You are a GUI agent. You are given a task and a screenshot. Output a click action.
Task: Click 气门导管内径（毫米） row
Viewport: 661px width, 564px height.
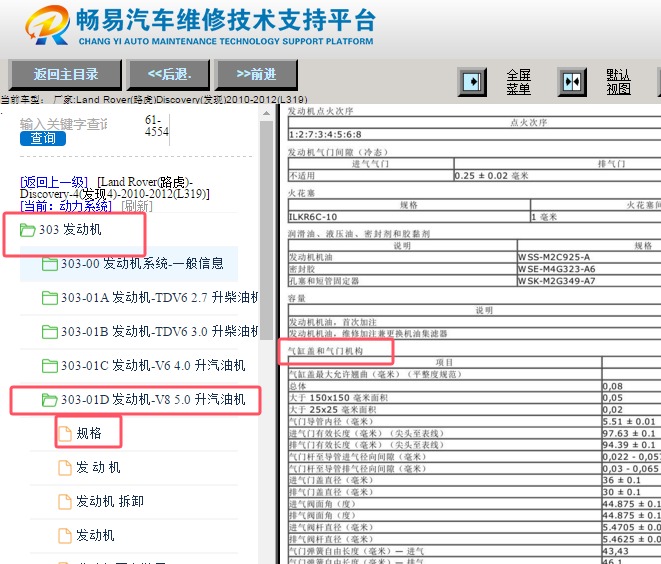coord(331,422)
